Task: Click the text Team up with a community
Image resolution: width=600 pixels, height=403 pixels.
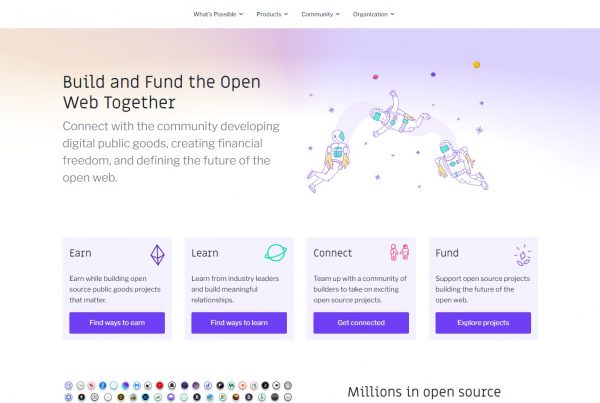Action: [360, 289]
